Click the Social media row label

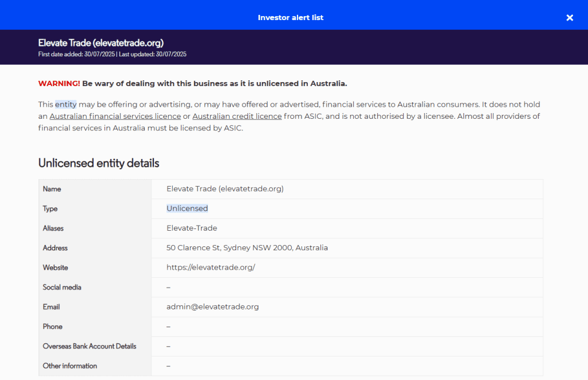pos(62,288)
